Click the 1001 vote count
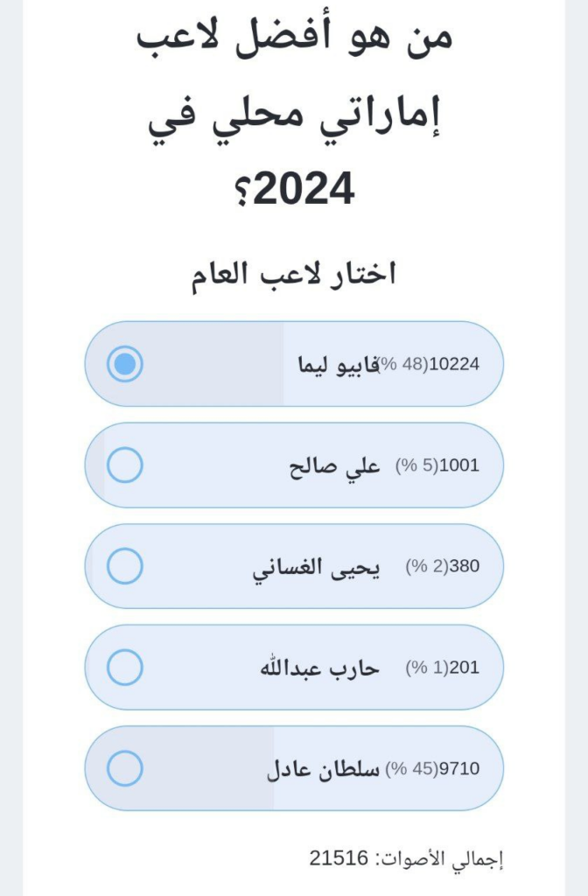Screen dimensions: 588x896 pyautogui.click(x=458, y=465)
